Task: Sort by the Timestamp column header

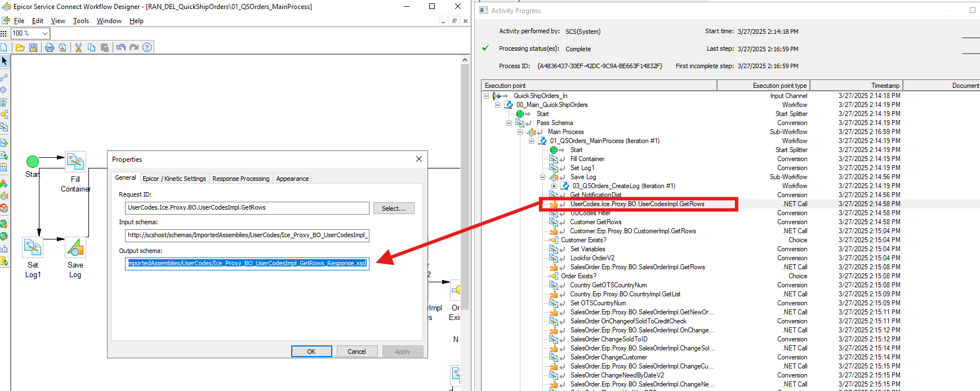Action: coord(857,86)
